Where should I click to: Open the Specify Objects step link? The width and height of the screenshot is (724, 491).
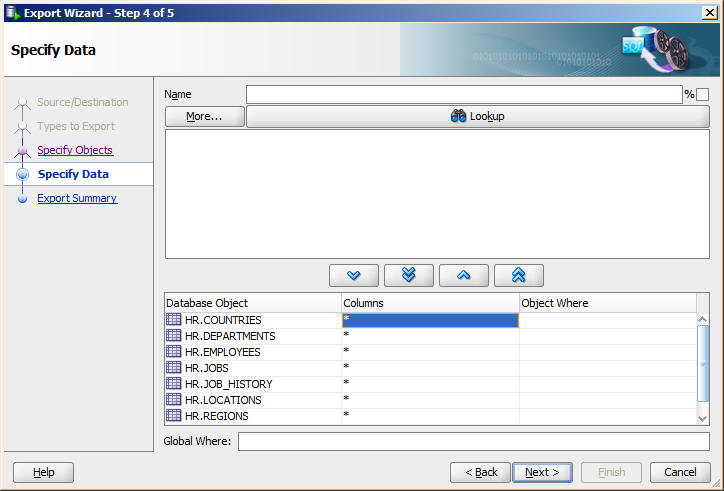(x=75, y=150)
